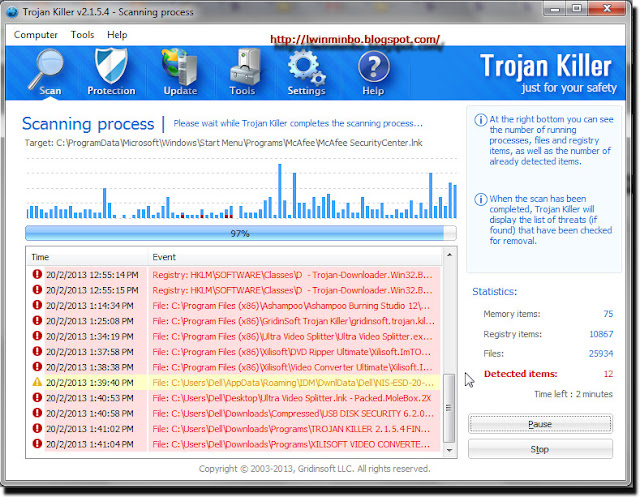Click the event log scrollbar thumb
This screenshot has height=497, width=640.
449,408
